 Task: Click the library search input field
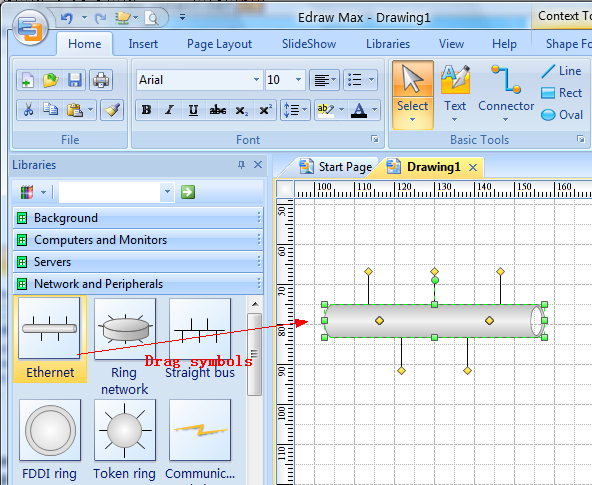click(x=110, y=192)
